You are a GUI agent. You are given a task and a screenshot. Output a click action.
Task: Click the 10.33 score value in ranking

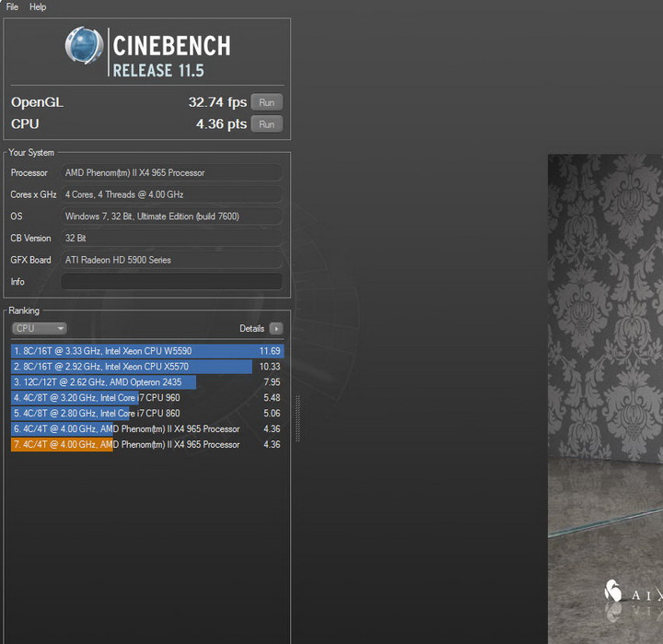coord(270,367)
